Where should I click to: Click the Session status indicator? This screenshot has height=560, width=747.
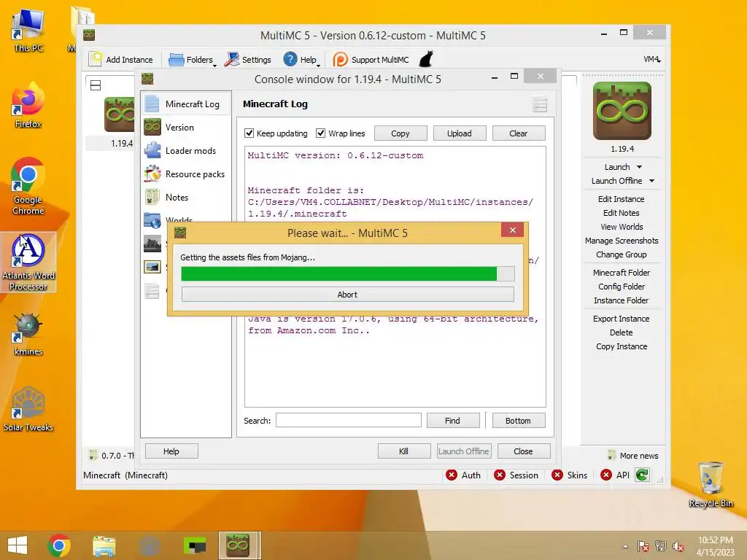pos(516,475)
